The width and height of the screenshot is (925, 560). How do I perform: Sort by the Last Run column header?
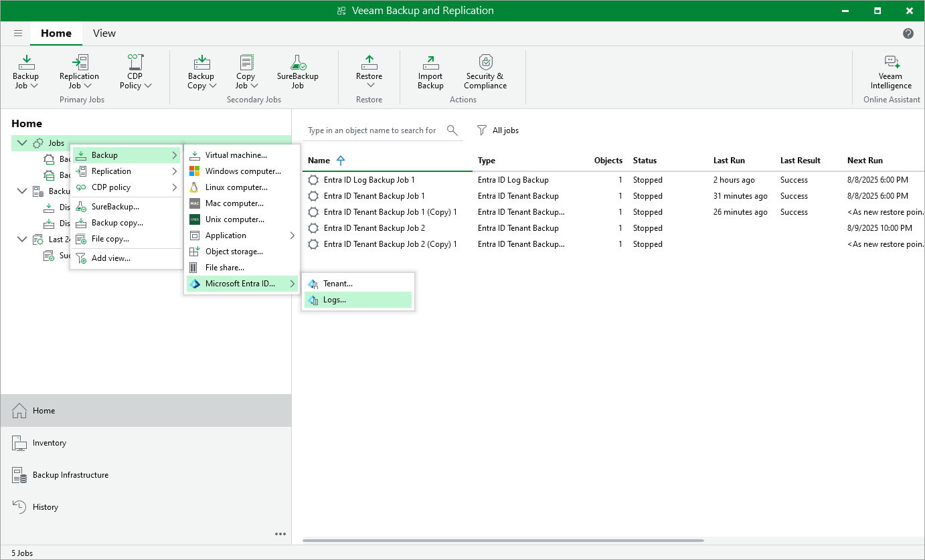(729, 161)
